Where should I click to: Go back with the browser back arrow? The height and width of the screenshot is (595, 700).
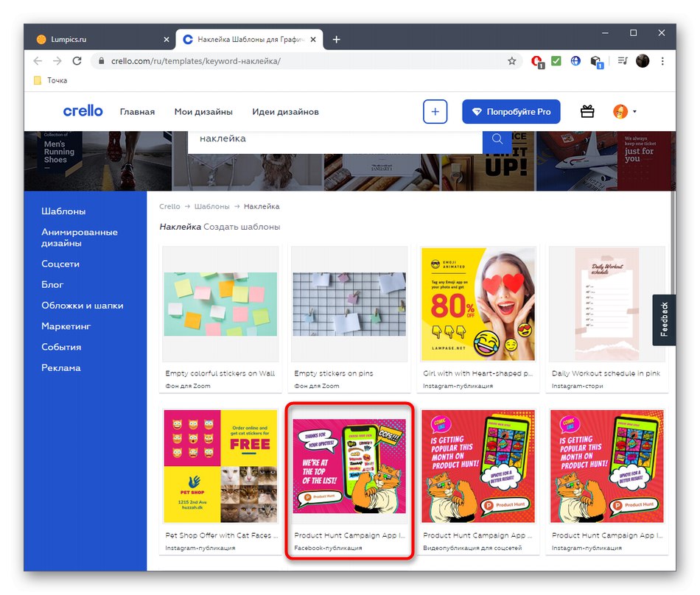point(38,61)
